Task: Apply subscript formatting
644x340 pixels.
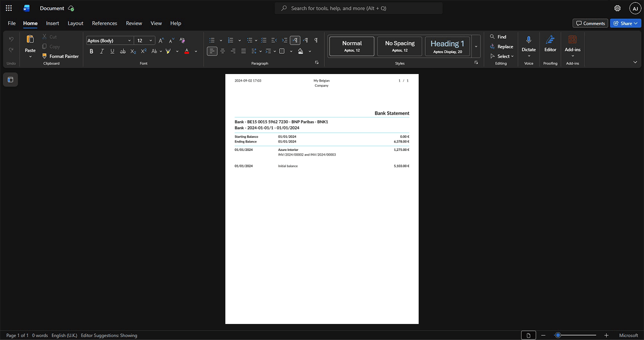Action: coord(133,51)
